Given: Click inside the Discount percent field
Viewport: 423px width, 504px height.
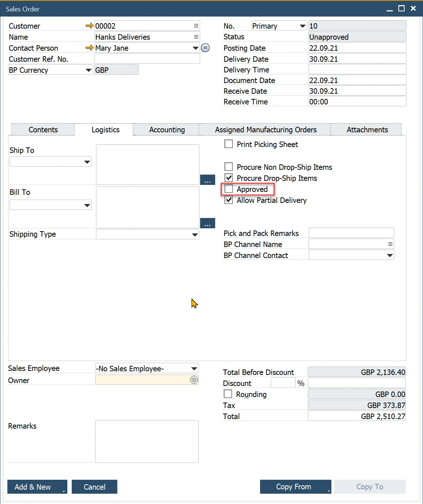Looking at the screenshot, I should (x=282, y=383).
